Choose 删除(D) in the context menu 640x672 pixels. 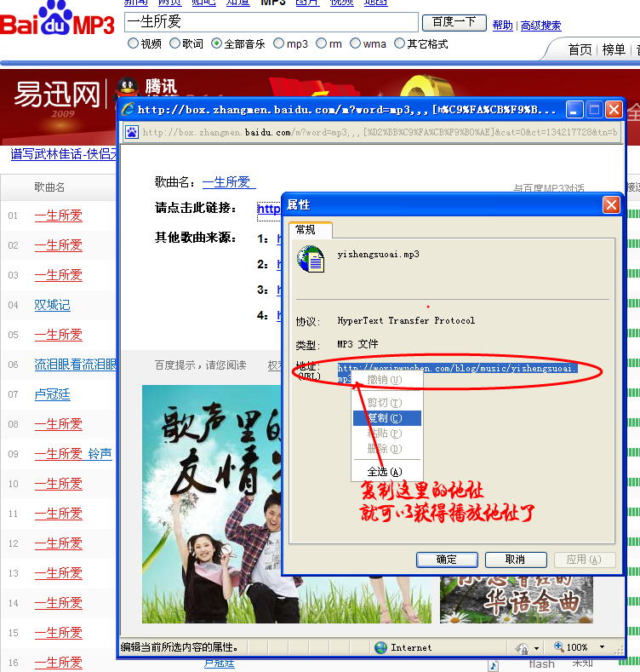(x=387, y=449)
